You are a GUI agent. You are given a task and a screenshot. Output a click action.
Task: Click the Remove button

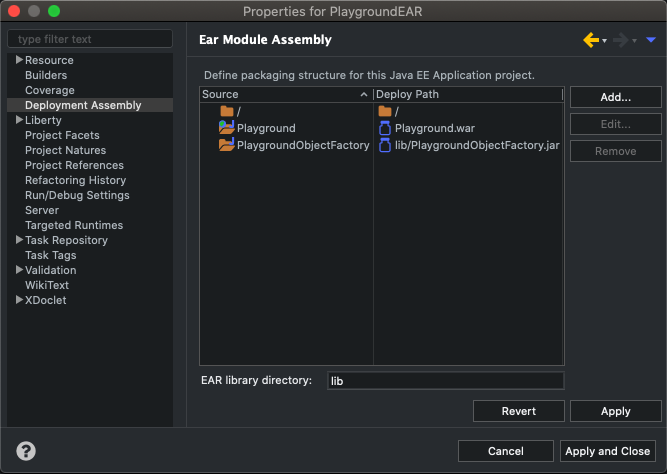point(616,151)
